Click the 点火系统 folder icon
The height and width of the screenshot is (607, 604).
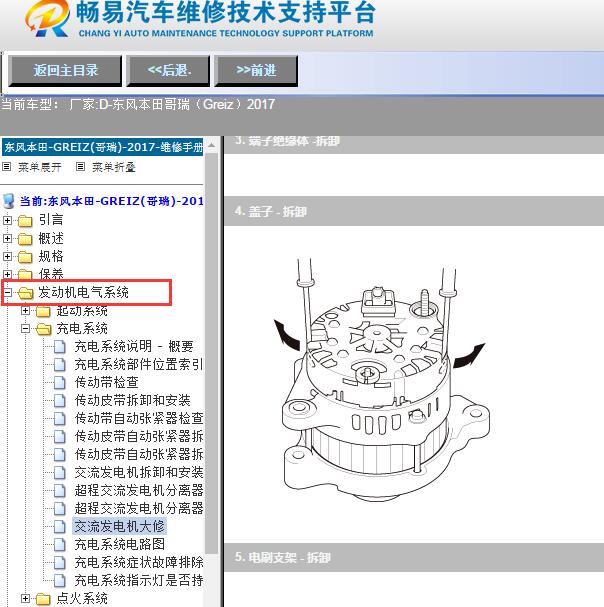click(43, 599)
